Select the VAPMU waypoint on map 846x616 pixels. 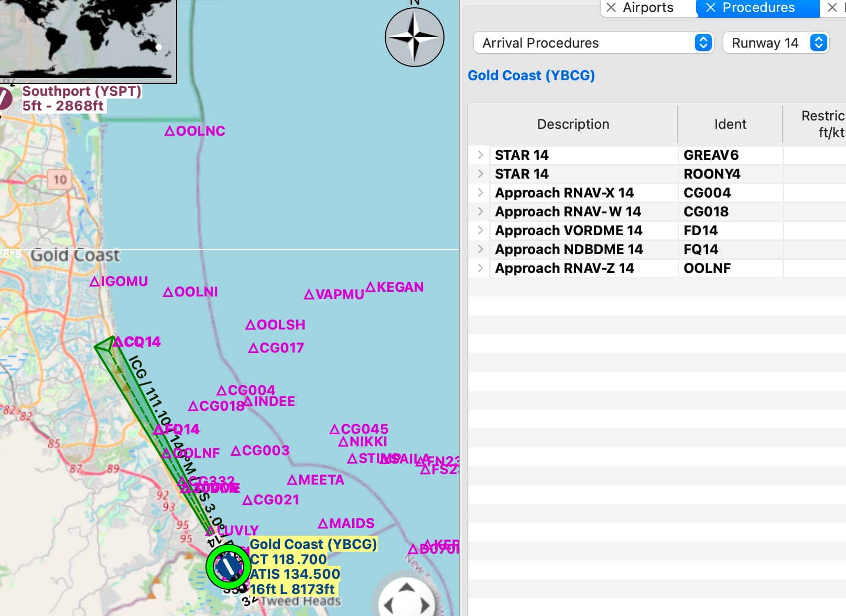pos(309,294)
